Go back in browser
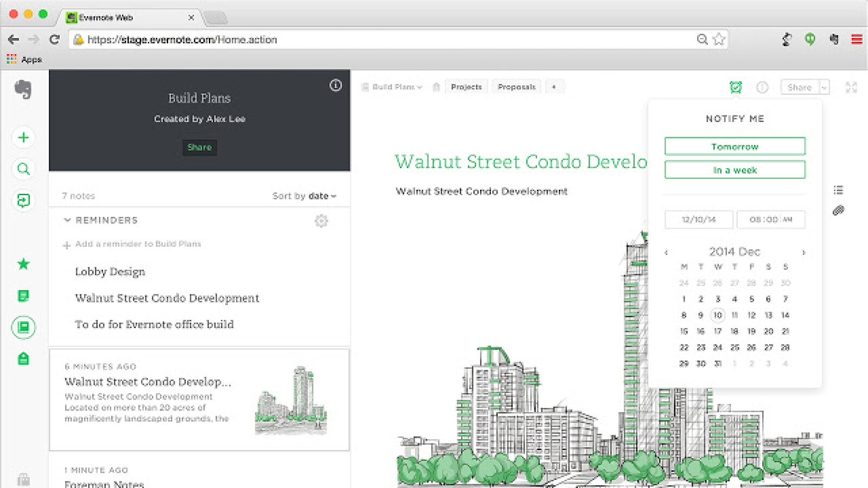The image size is (868, 488). pos(14,39)
